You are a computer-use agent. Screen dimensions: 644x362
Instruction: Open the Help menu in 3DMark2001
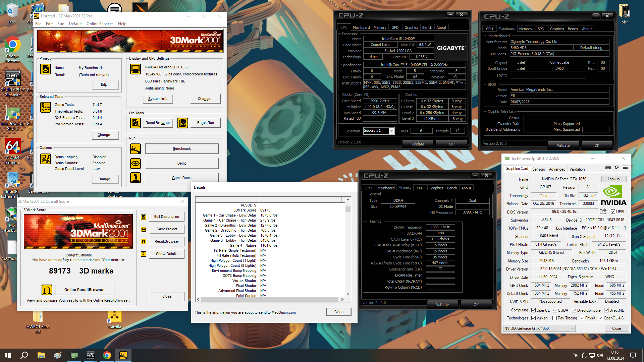pyautogui.click(x=122, y=24)
